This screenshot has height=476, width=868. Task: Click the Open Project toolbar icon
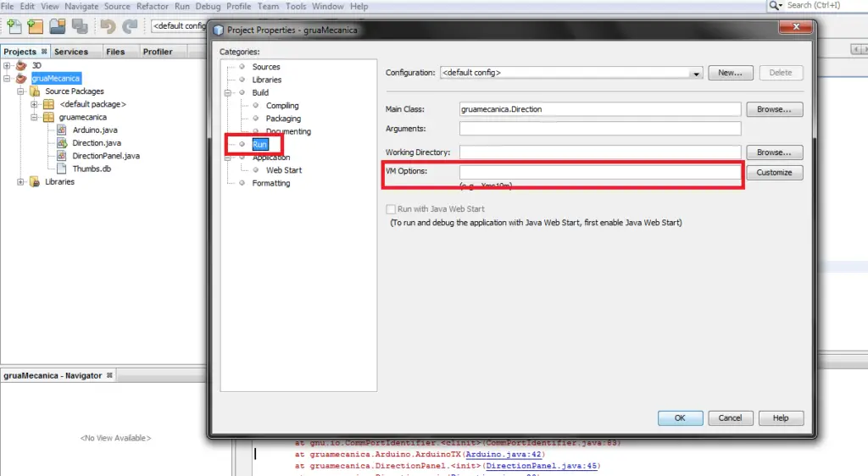tap(58, 26)
